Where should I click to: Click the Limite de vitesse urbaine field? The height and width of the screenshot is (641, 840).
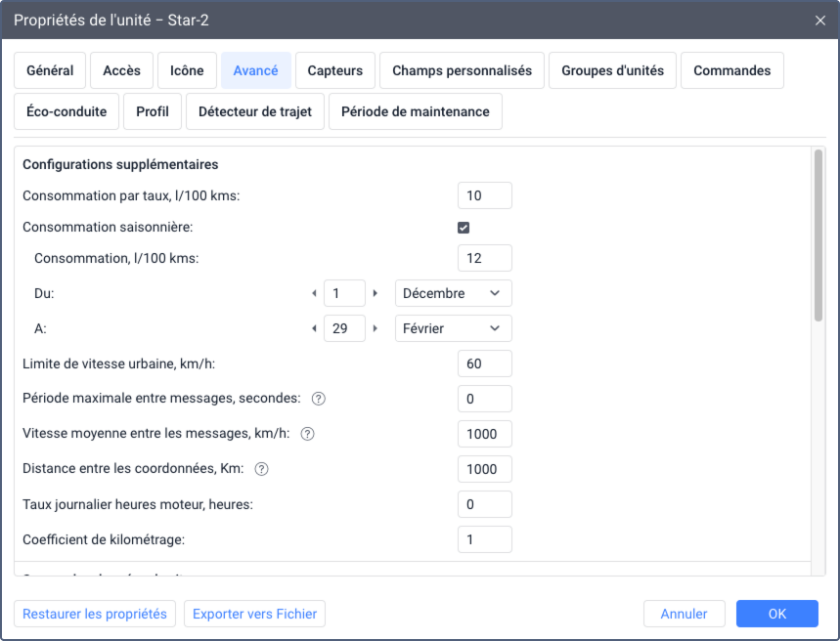(x=484, y=363)
